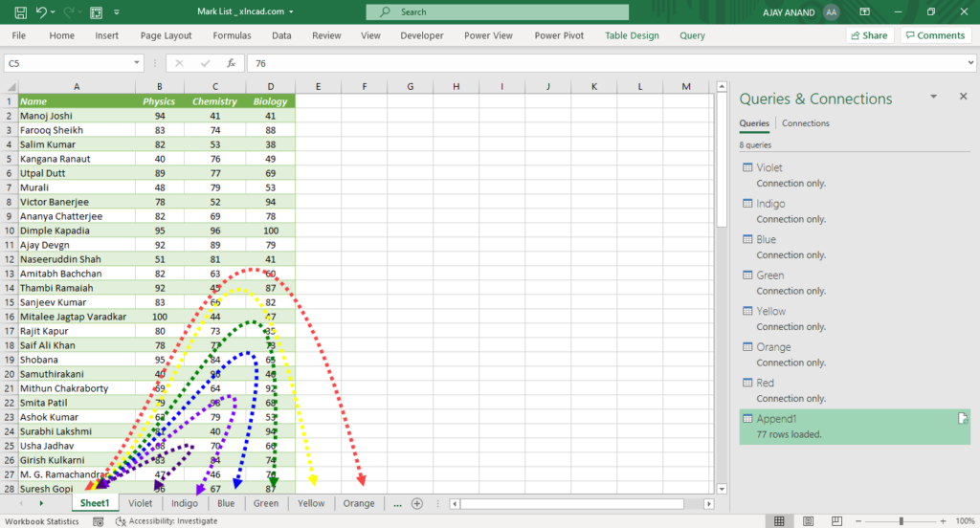Open the Power Pivot ribbon tab

(x=559, y=35)
